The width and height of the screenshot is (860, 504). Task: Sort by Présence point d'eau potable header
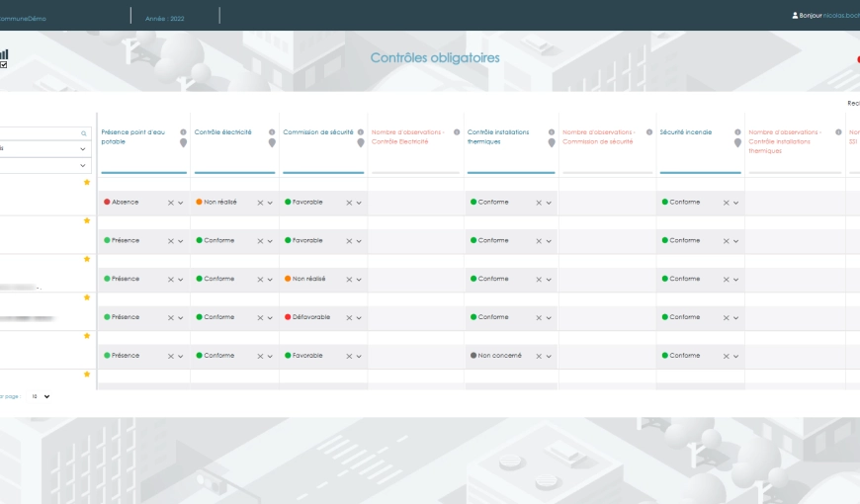pyautogui.click(x=132, y=137)
